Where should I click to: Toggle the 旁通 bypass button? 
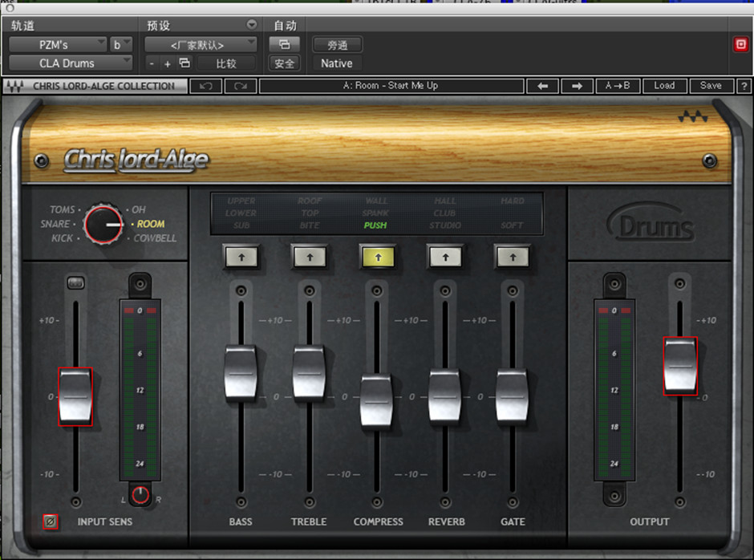(x=337, y=45)
